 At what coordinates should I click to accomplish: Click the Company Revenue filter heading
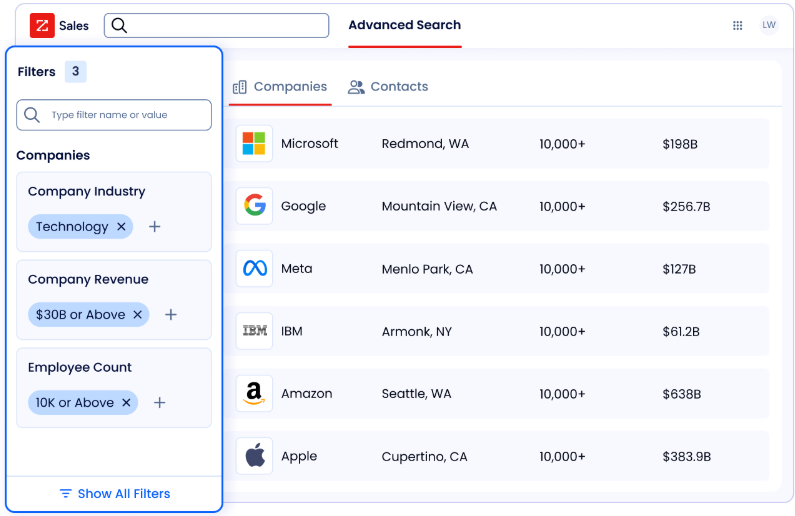coord(88,280)
